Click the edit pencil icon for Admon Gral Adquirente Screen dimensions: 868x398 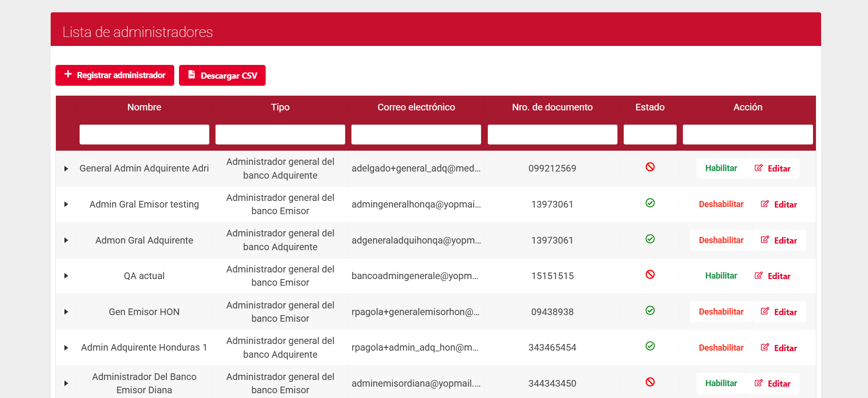765,240
